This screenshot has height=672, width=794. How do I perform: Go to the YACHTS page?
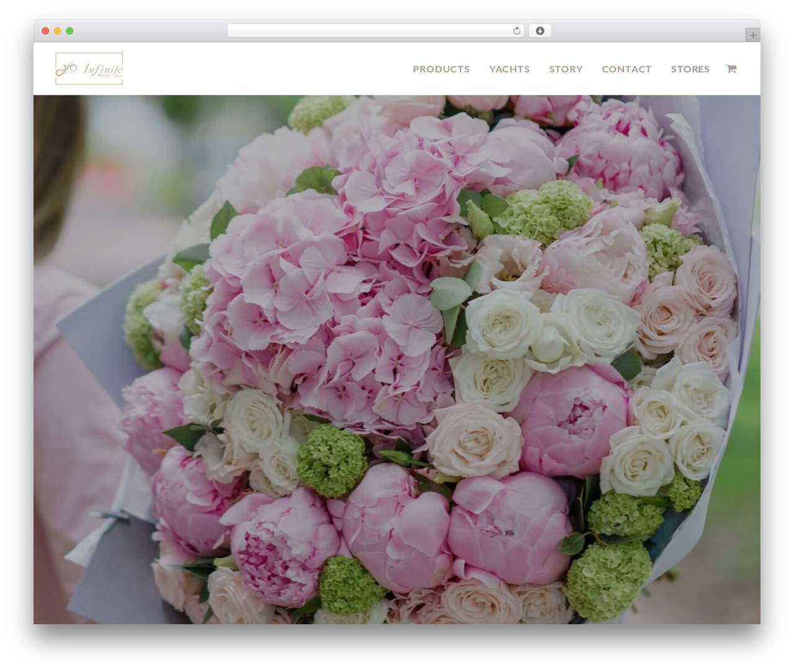coord(509,69)
